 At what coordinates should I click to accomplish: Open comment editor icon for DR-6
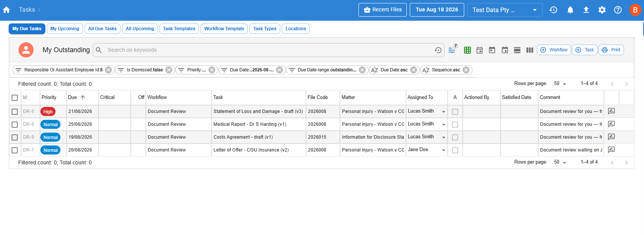(612, 124)
